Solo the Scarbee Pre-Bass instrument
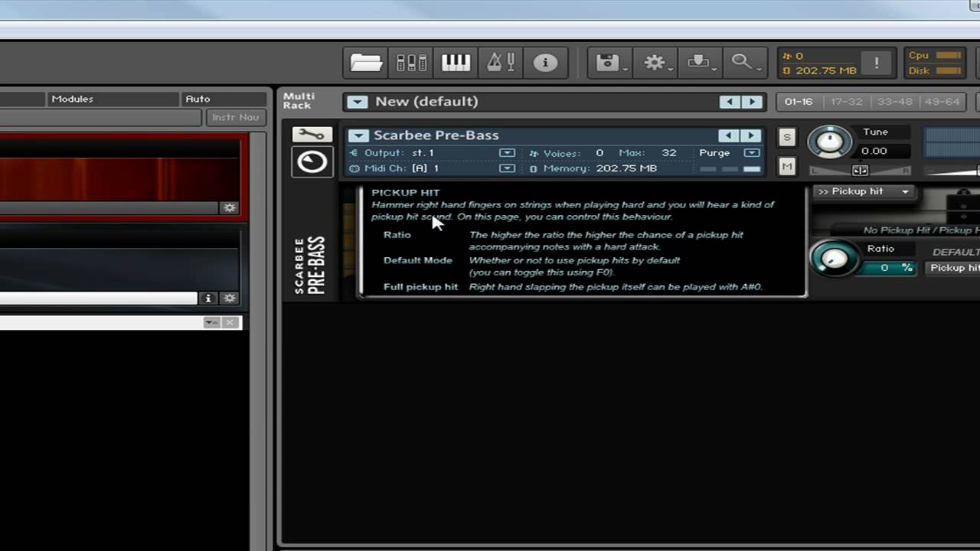Viewport: 980px width, 551px height. tap(786, 137)
